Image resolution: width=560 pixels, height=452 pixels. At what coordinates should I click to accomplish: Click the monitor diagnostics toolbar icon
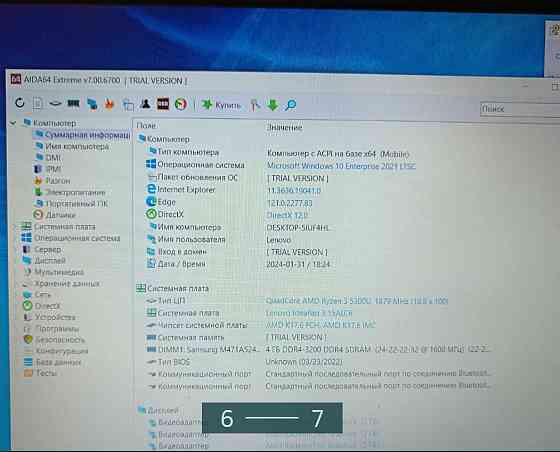(x=92, y=104)
